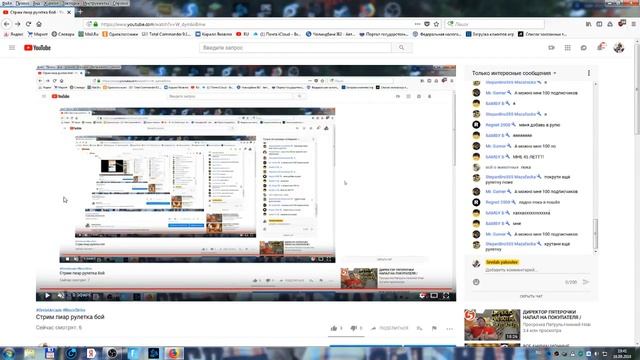Go to browser home page
The width and height of the screenshot is (640, 360).
point(39,24)
